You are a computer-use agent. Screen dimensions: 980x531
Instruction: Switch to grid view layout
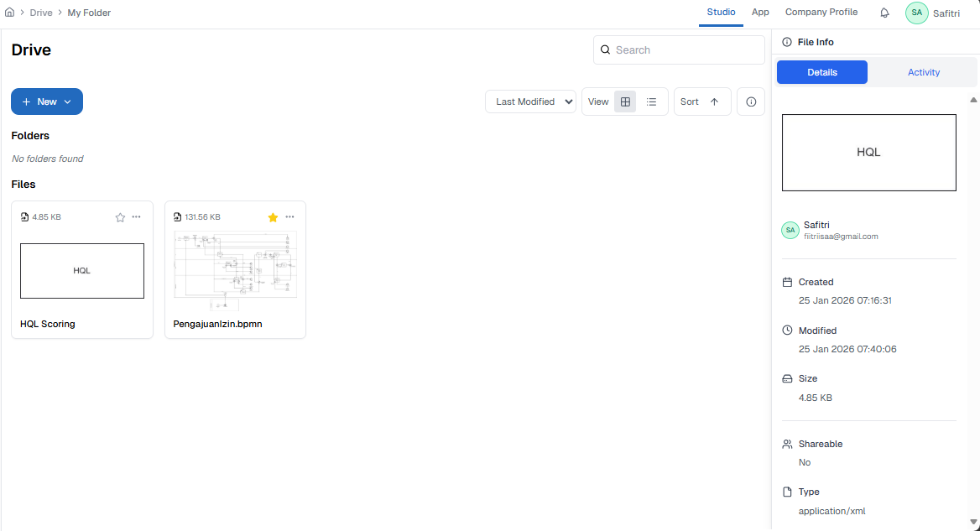tap(625, 102)
